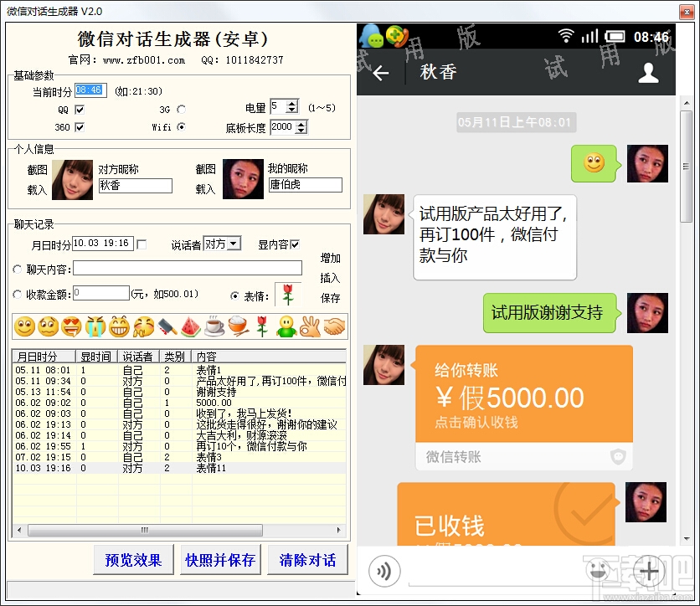Click the other party's avatar thumbnail in settings
The width and height of the screenshot is (700, 606).
click(72, 180)
